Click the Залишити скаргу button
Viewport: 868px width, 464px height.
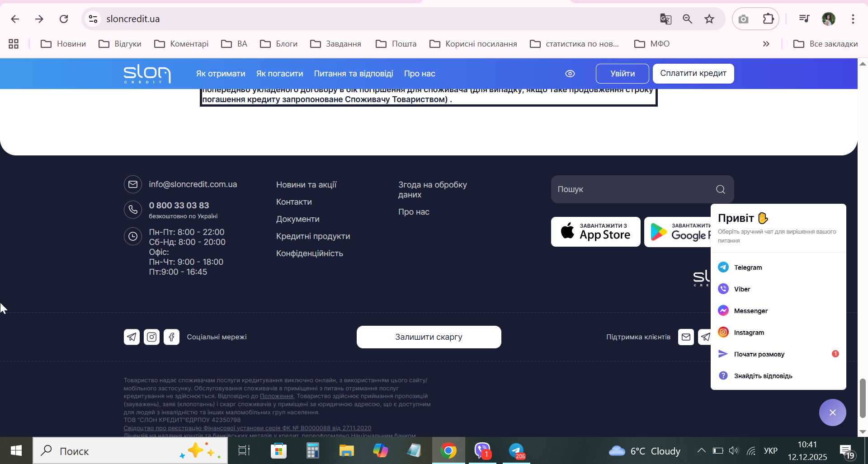429,337
